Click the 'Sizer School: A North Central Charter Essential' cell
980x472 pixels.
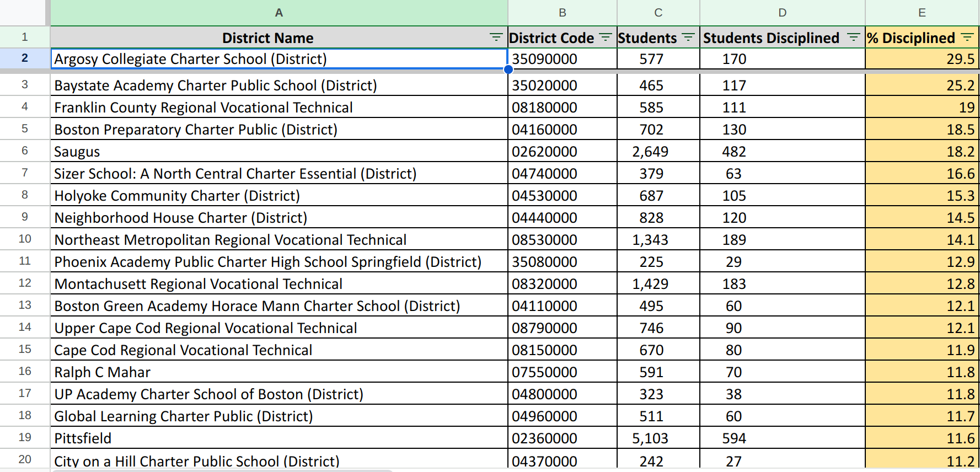tap(279, 173)
